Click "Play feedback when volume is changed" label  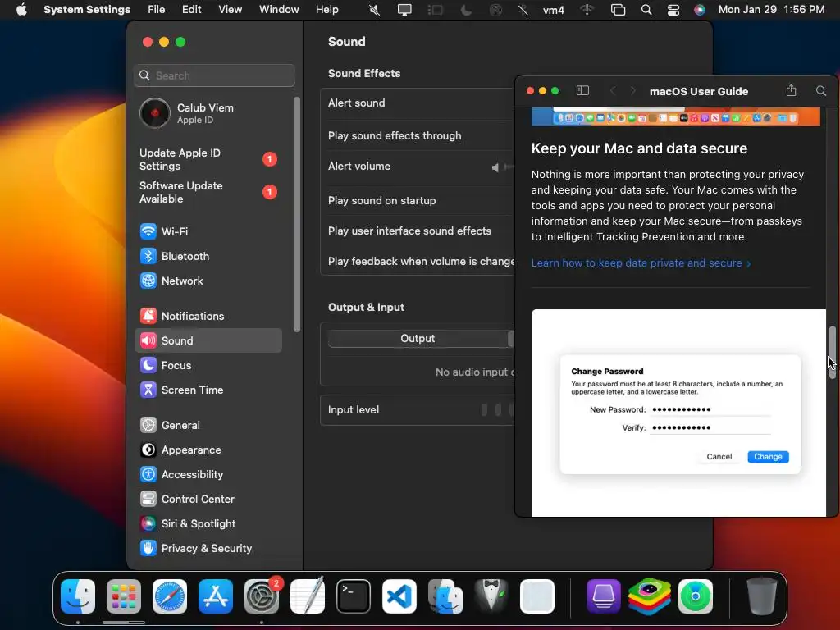421,262
